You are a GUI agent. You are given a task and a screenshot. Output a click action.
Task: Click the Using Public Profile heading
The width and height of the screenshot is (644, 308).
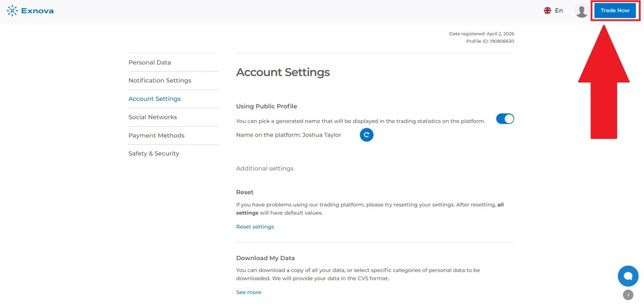click(266, 106)
